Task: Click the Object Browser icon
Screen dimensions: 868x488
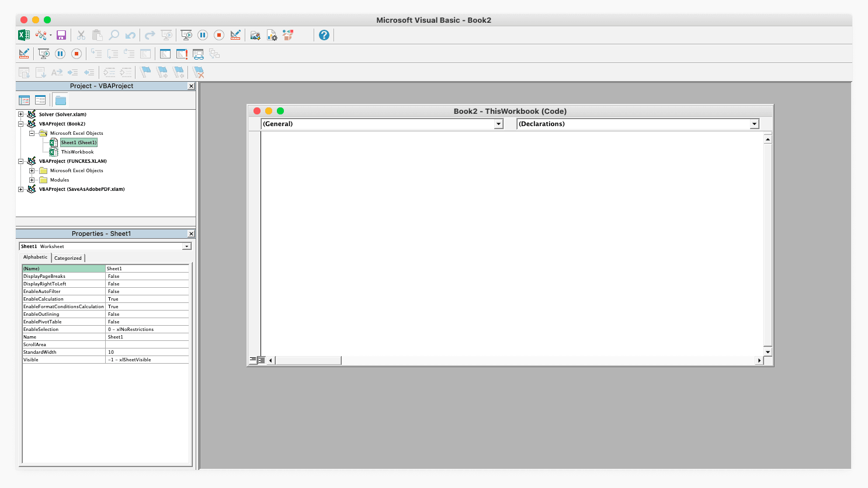Action: tap(288, 35)
